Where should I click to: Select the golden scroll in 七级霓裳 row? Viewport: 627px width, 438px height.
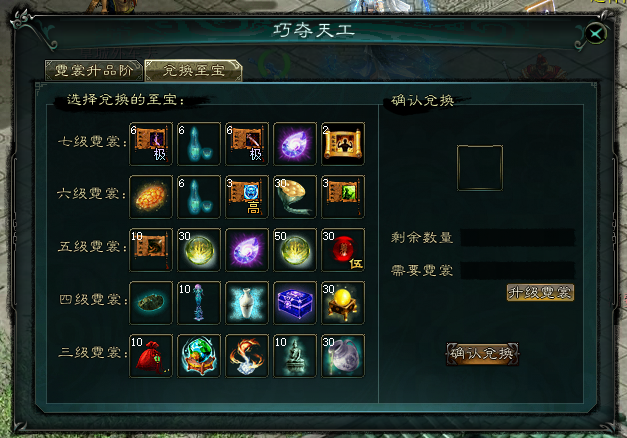tap(343, 144)
